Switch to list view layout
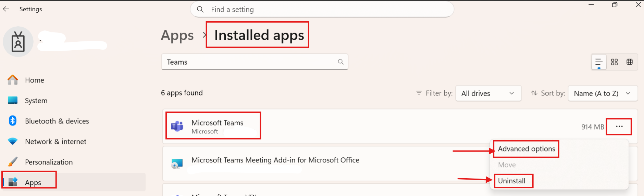Screen dimensions: 644x196 (x=599, y=62)
